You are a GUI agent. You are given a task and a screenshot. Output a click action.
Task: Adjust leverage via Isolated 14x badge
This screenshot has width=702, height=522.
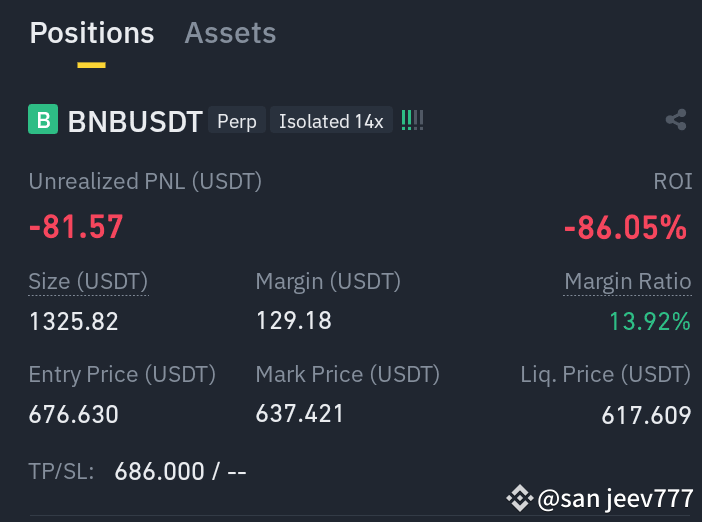coord(331,120)
